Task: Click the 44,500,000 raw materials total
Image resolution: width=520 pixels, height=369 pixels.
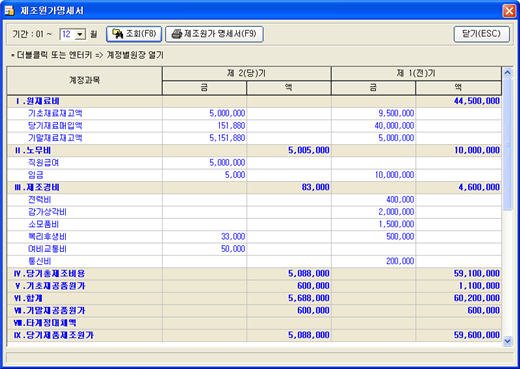Action: [477, 101]
